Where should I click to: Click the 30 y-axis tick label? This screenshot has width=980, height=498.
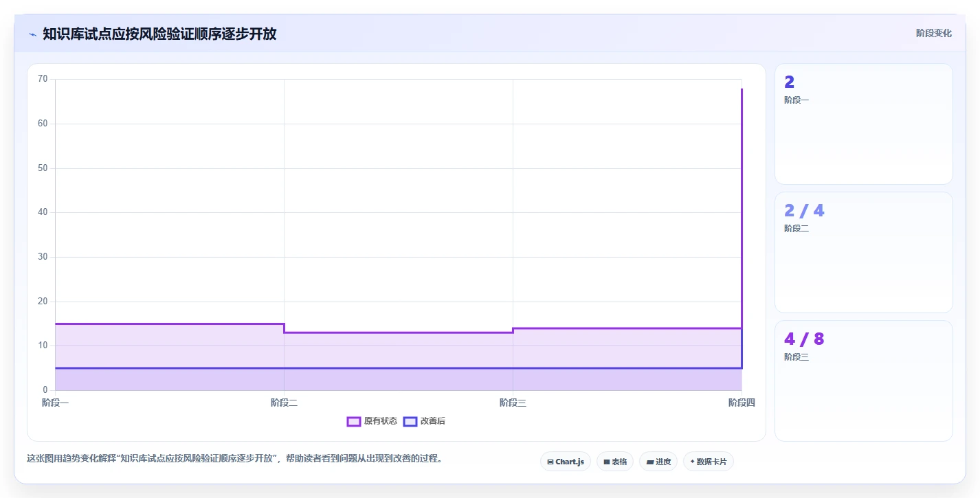point(43,257)
